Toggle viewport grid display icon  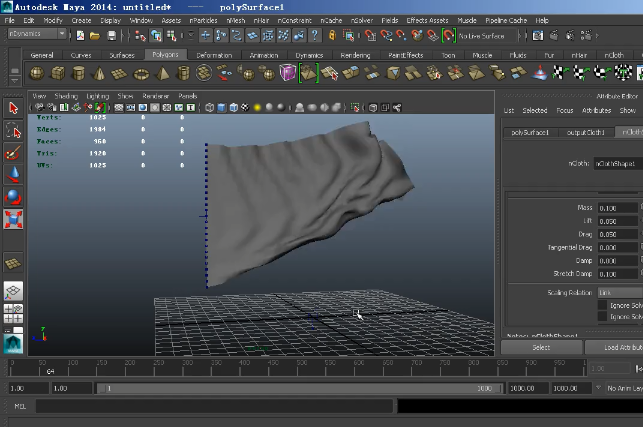pos(119,107)
